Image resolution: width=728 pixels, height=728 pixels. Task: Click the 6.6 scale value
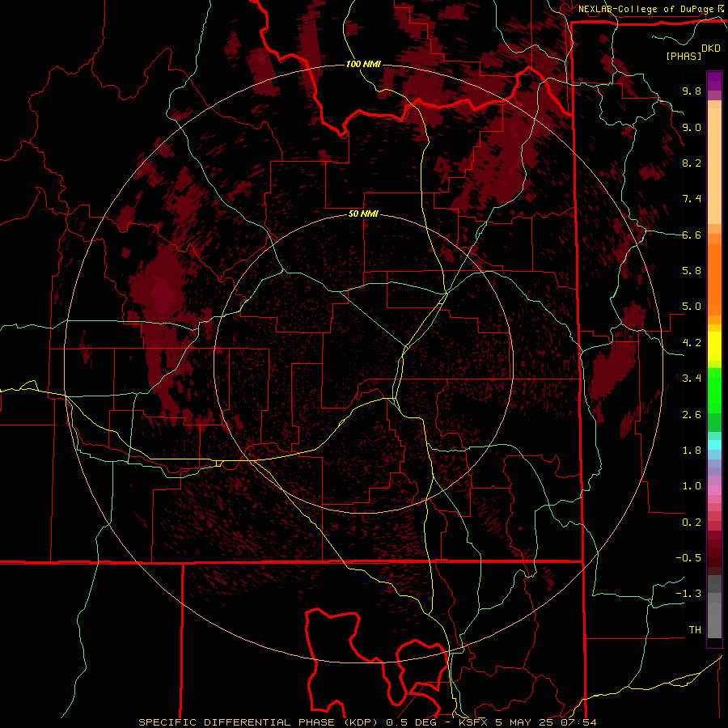(x=692, y=235)
